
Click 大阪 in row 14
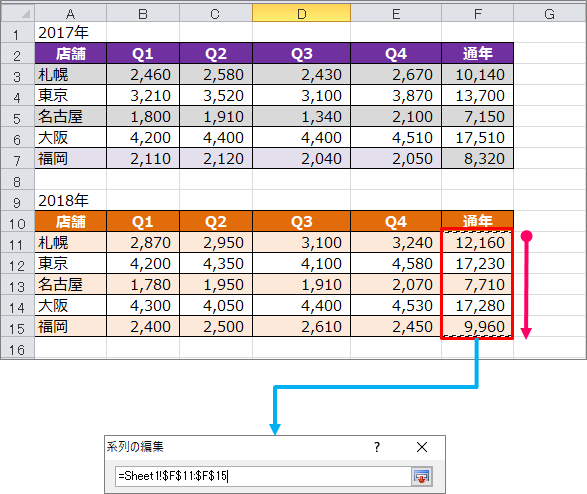pyautogui.click(x=70, y=305)
